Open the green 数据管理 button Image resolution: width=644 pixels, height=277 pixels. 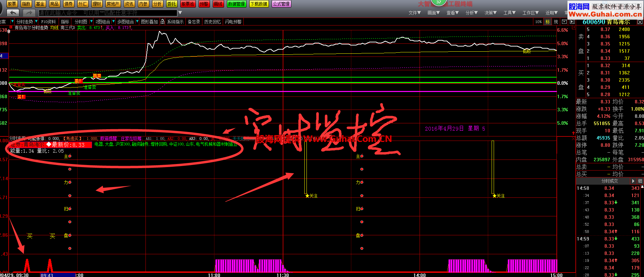[x=236, y=4]
